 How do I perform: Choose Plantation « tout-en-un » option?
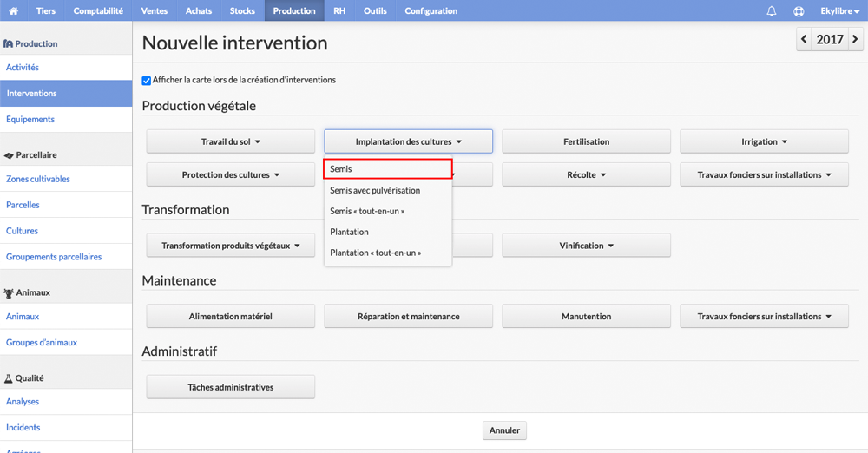(388, 253)
